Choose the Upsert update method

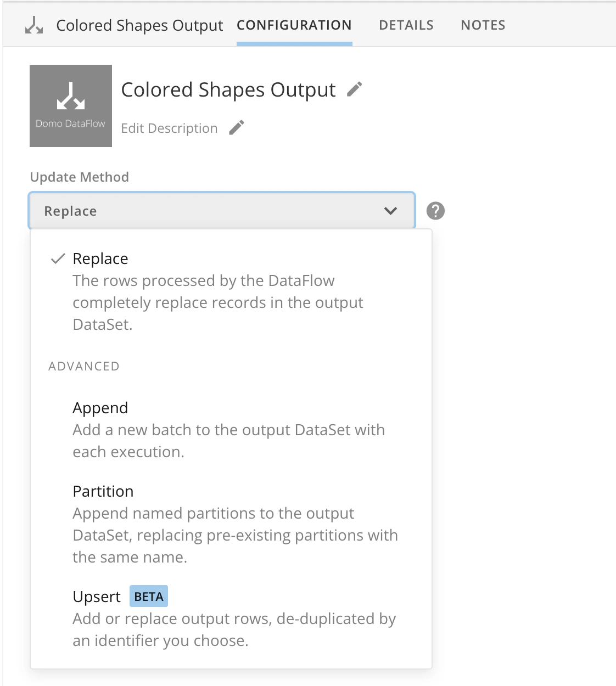pyautogui.click(x=231, y=618)
